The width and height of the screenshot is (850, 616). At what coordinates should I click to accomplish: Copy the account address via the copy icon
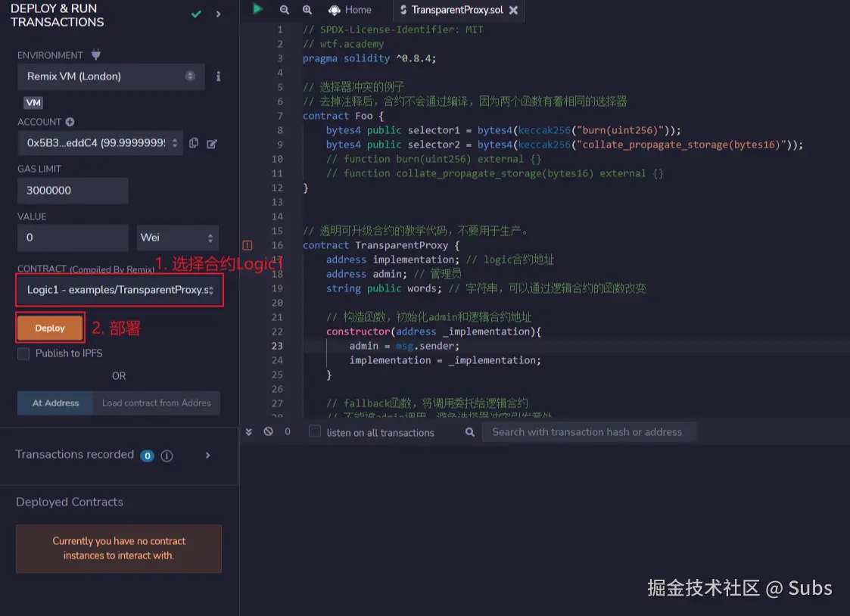coord(194,143)
